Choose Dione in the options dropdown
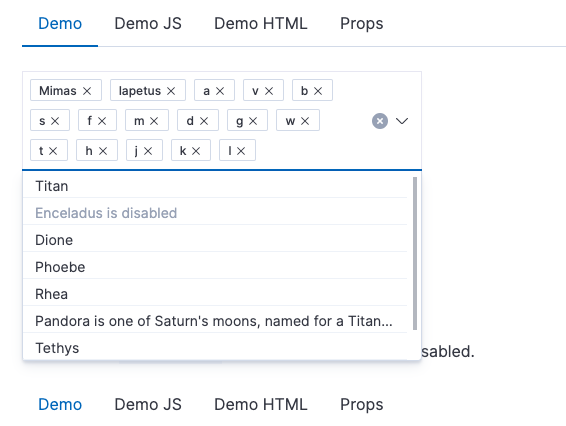This screenshot has height=426, width=566. 215,240
